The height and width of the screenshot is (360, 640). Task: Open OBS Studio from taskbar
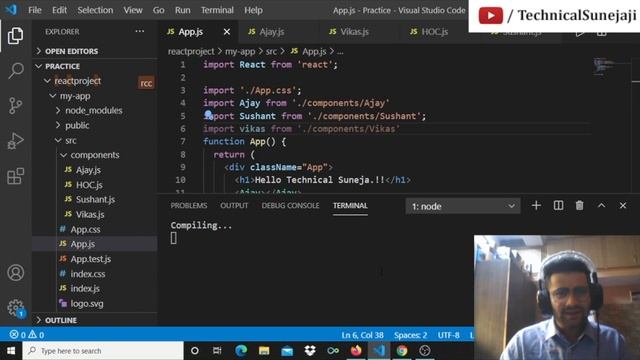pos(425,351)
